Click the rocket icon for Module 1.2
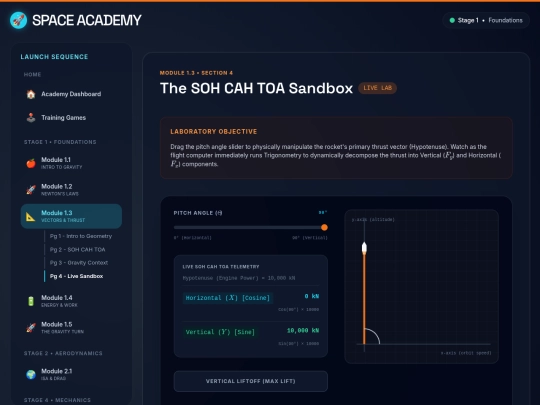Viewport: 540px width, 405px height. pos(31,190)
